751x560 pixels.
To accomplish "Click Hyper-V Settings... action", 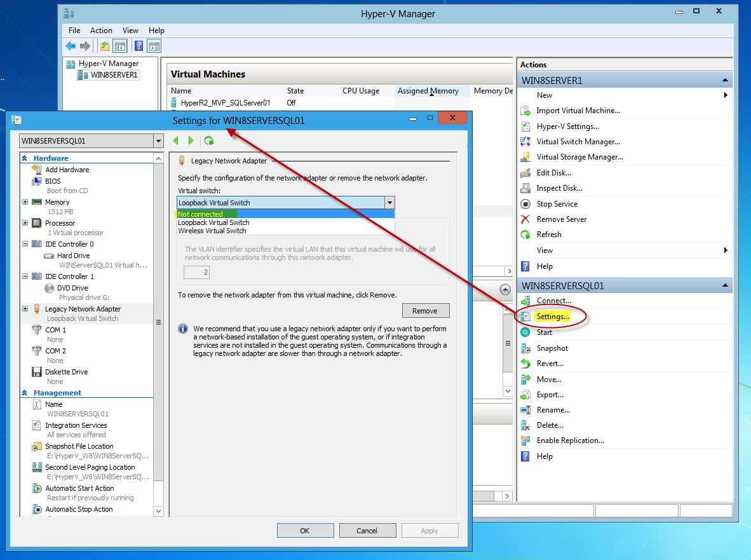I will click(x=567, y=126).
